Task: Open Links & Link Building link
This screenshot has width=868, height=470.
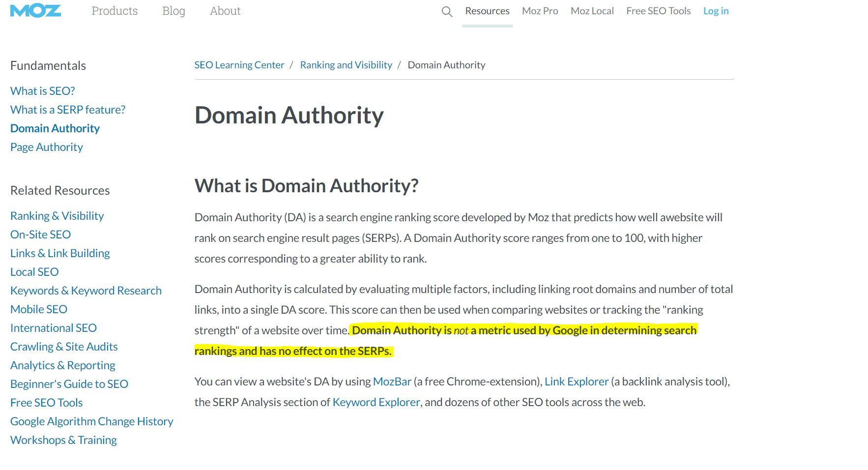Action: pos(60,253)
